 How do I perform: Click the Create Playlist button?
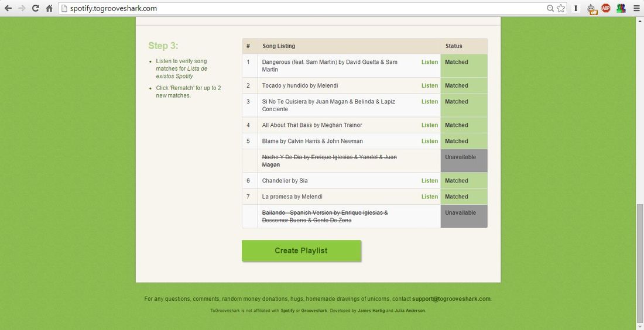(302, 251)
